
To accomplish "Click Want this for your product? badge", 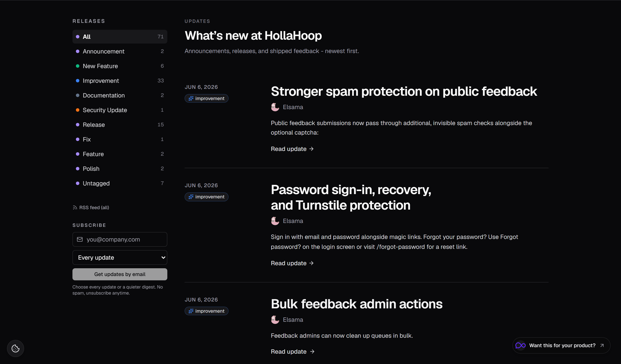I will point(561,345).
